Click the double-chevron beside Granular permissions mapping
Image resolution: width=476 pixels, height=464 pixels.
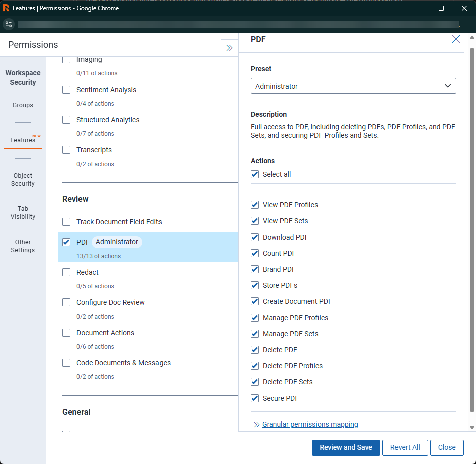257,425
